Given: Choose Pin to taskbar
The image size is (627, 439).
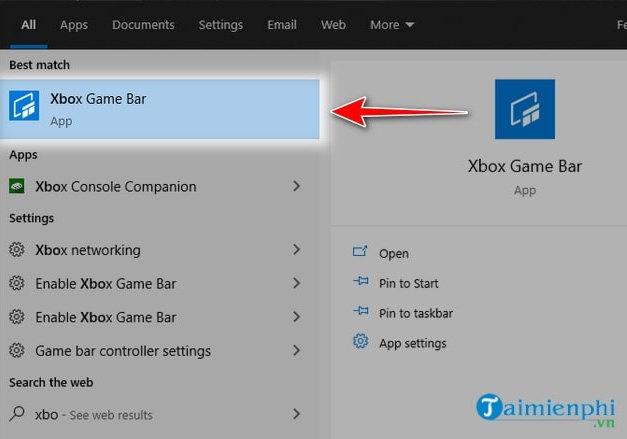Looking at the screenshot, I should (x=416, y=313).
